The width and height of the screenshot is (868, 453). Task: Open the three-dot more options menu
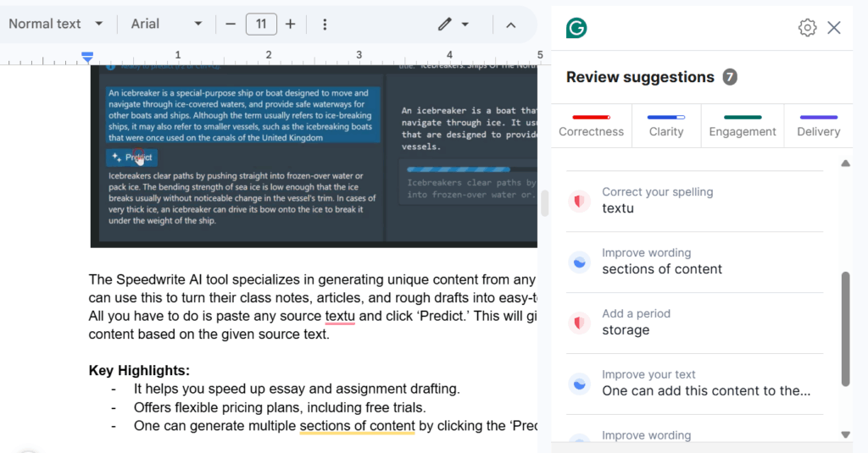coord(325,25)
